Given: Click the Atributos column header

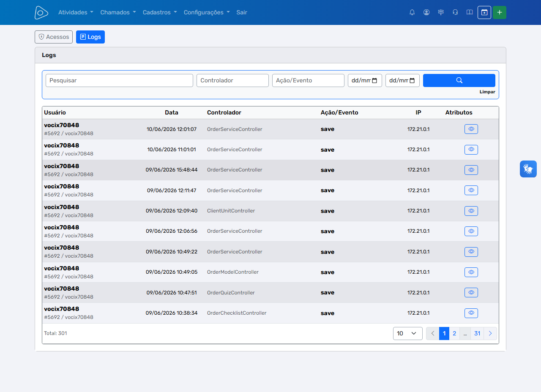Looking at the screenshot, I should (x=459, y=112).
